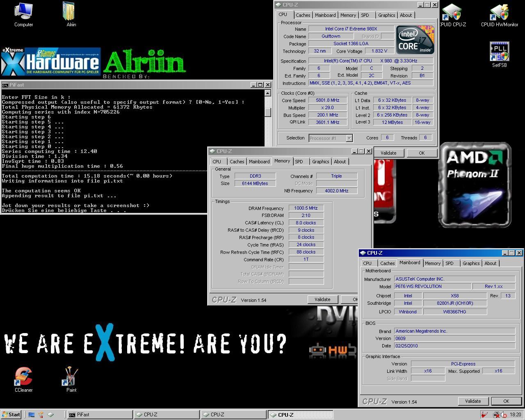The width and height of the screenshot is (525, 420).
Task: Click the Chipset X58 field
Action: tap(454, 296)
